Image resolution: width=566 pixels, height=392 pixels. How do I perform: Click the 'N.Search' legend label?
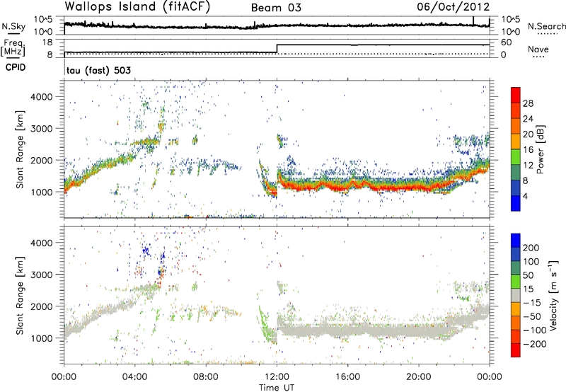(x=546, y=26)
